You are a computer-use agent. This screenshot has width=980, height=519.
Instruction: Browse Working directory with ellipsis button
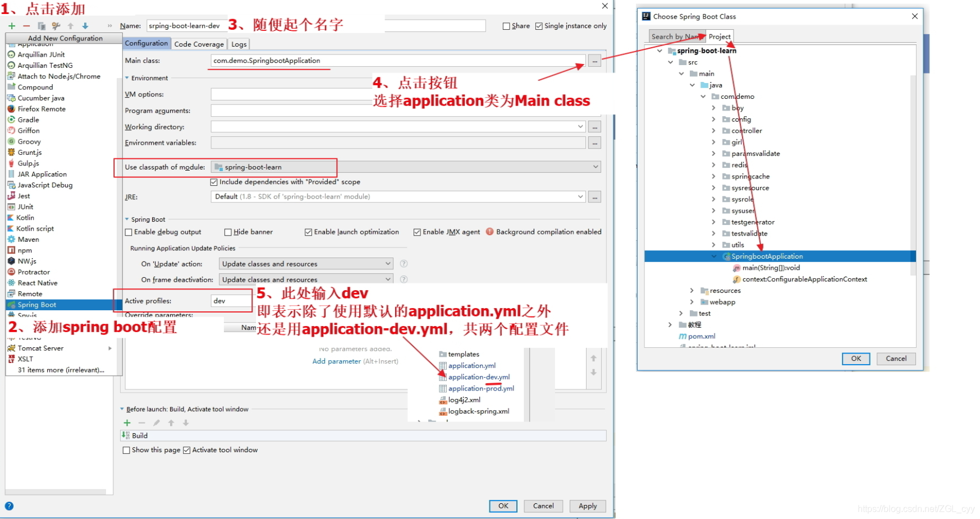[594, 127]
